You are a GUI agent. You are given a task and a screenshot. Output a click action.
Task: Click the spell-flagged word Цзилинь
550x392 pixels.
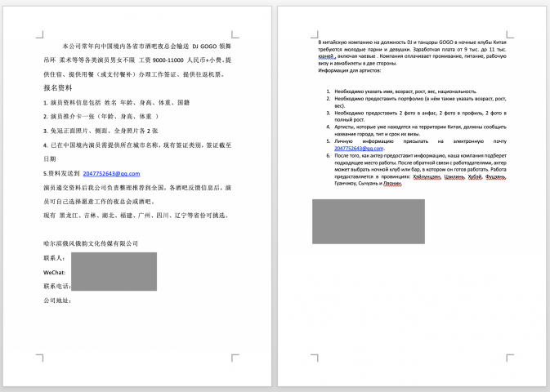click(x=454, y=176)
